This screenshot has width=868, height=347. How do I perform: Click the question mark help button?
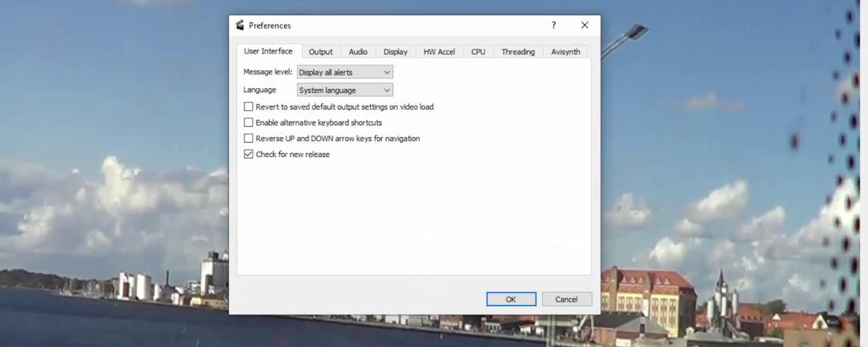pos(553,25)
